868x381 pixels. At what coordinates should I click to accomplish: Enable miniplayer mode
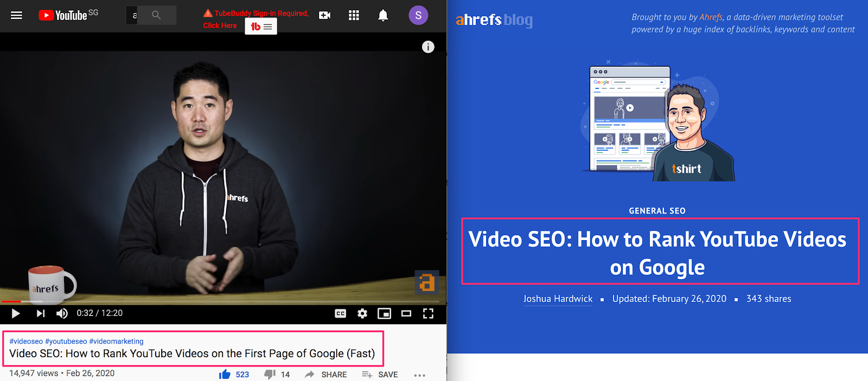[384, 313]
